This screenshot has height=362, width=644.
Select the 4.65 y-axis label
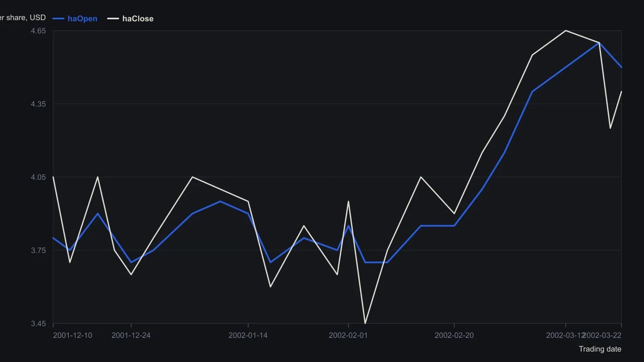38,31
